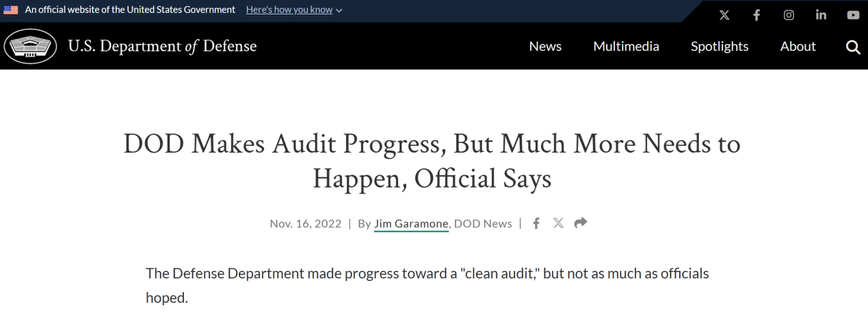Screen dimensions: 868x325
Task: Open the About menu
Action: tap(798, 47)
